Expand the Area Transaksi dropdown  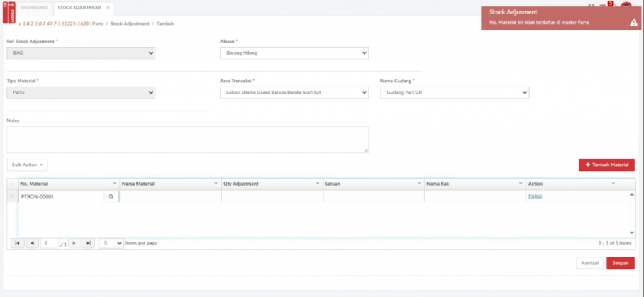[294, 93]
